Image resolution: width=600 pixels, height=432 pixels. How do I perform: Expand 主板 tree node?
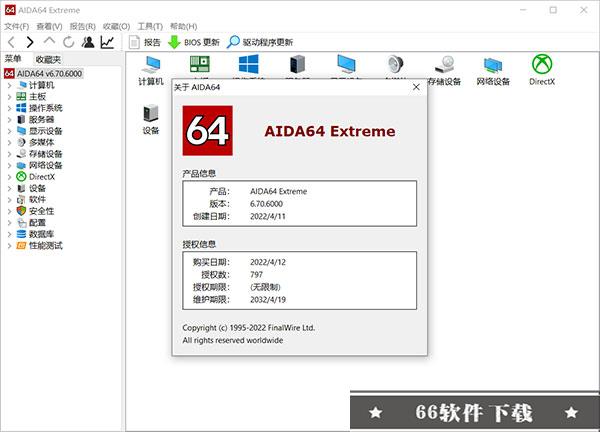tap(10, 97)
